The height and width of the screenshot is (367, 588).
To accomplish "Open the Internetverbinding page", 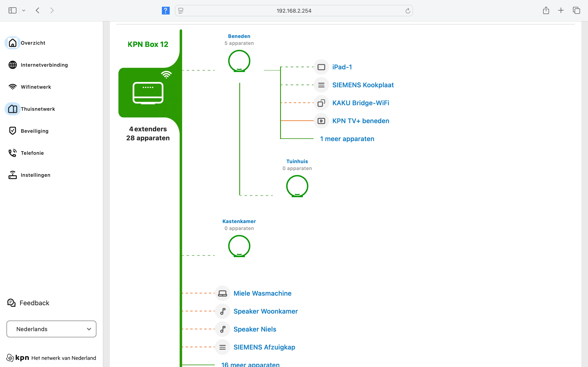I will point(44,65).
